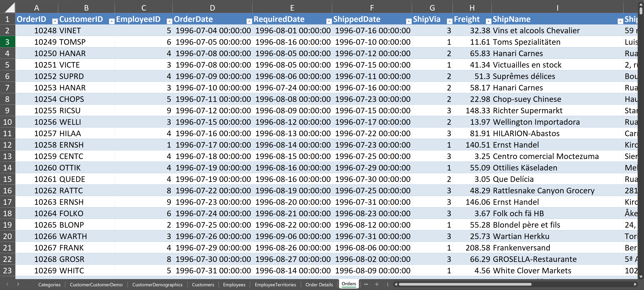The height and width of the screenshot is (290, 644).
Task: Click the vertical ellipsis options icon
Action: [388, 284]
